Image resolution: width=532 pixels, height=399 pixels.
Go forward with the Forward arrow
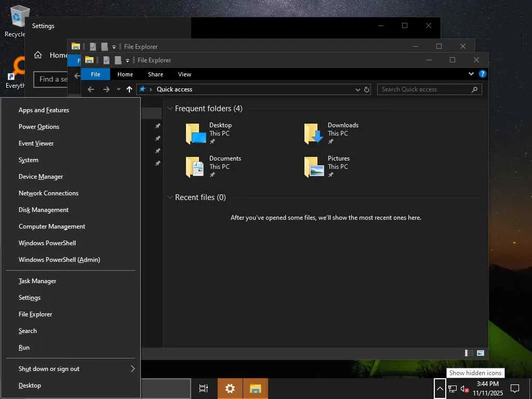point(106,89)
